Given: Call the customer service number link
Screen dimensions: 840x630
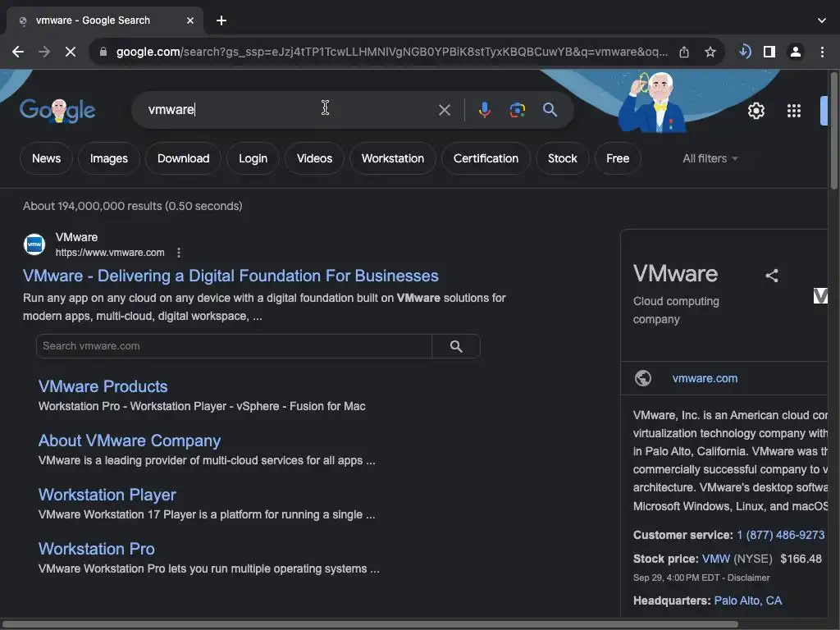Looking at the screenshot, I should pyautogui.click(x=781, y=535).
